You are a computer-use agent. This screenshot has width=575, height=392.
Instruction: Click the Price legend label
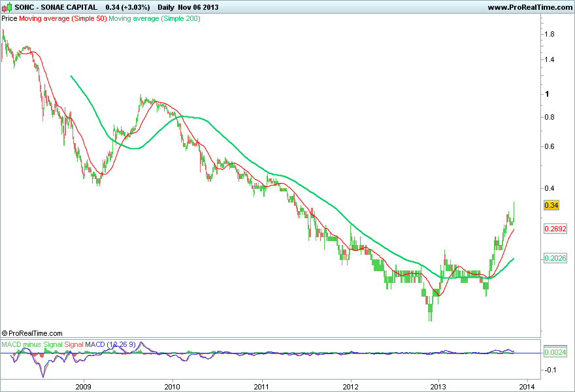tap(9, 18)
